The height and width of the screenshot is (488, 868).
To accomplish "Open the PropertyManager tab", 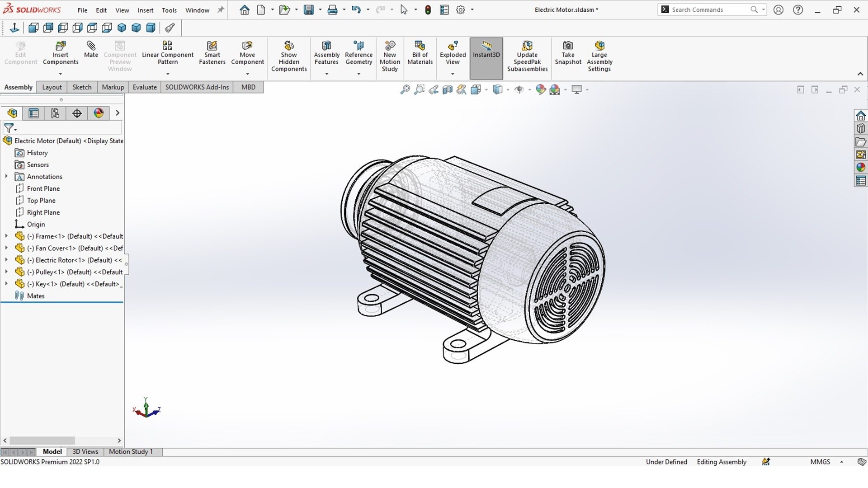I will point(33,113).
